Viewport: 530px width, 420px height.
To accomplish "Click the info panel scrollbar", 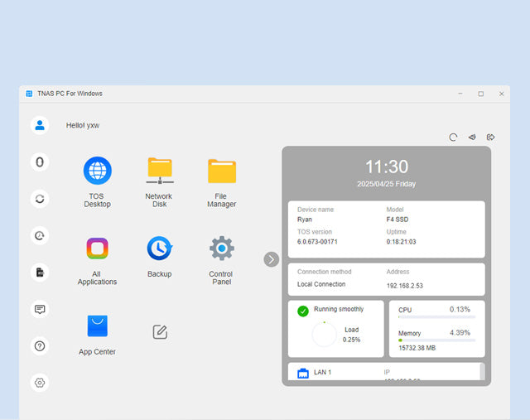I will click(482, 370).
